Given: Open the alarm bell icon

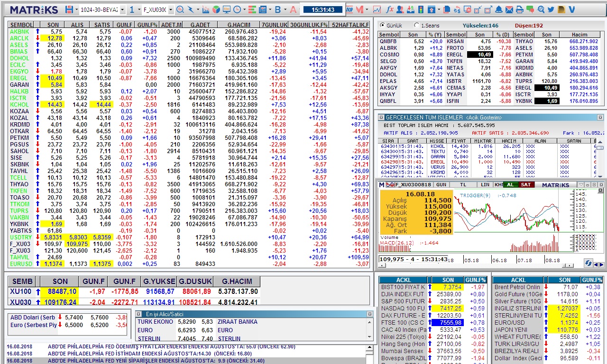Looking at the screenshot, I should [x=499, y=9].
